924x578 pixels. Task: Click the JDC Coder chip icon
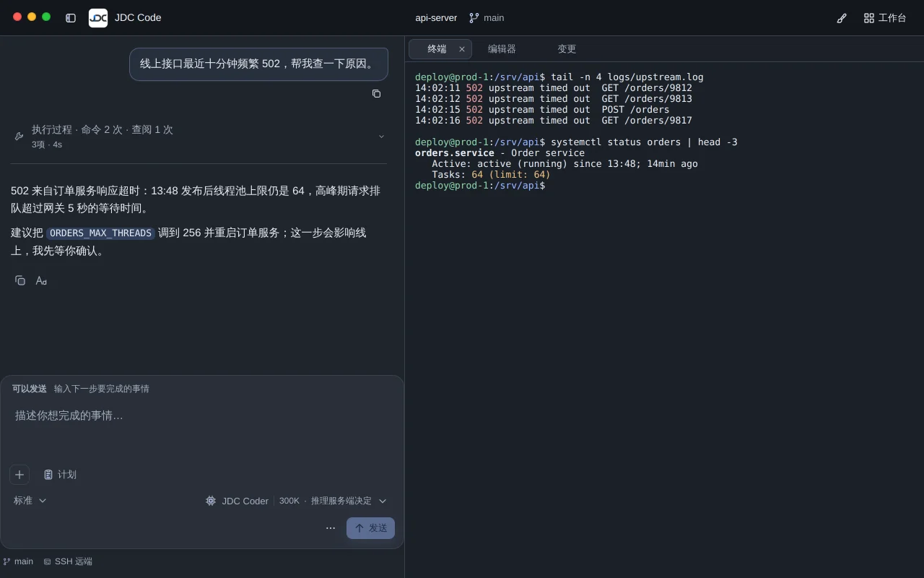click(211, 501)
